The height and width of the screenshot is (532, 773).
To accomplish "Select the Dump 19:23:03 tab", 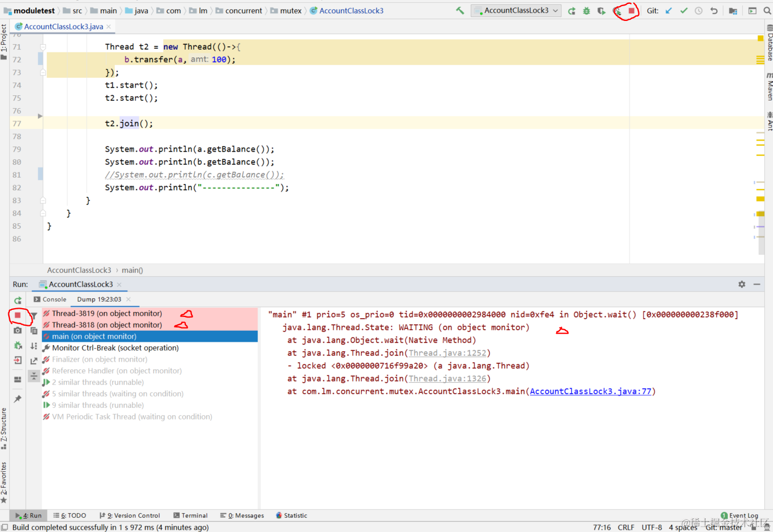I will (99, 299).
